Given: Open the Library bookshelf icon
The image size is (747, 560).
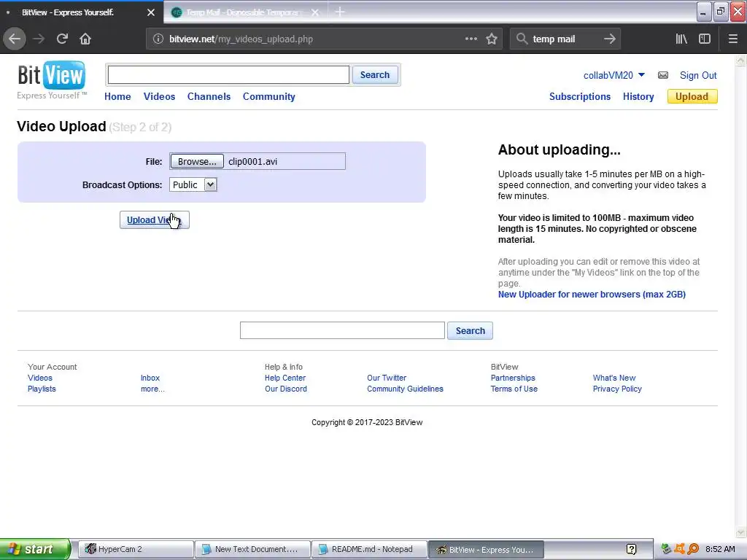Looking at the screenshot, I should [681, 39].
